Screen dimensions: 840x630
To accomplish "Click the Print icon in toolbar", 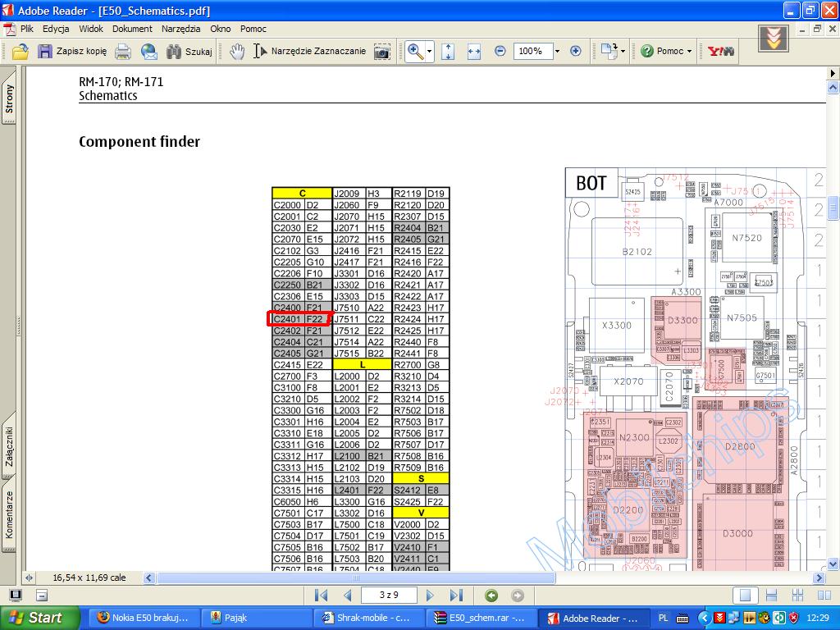I will pyautogui.click(x=123, y=52).
